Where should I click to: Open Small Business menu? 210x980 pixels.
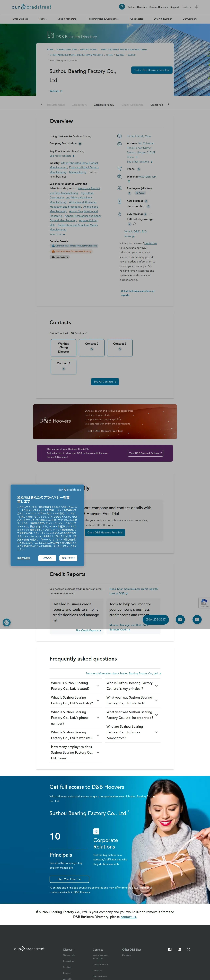(20, 19)
